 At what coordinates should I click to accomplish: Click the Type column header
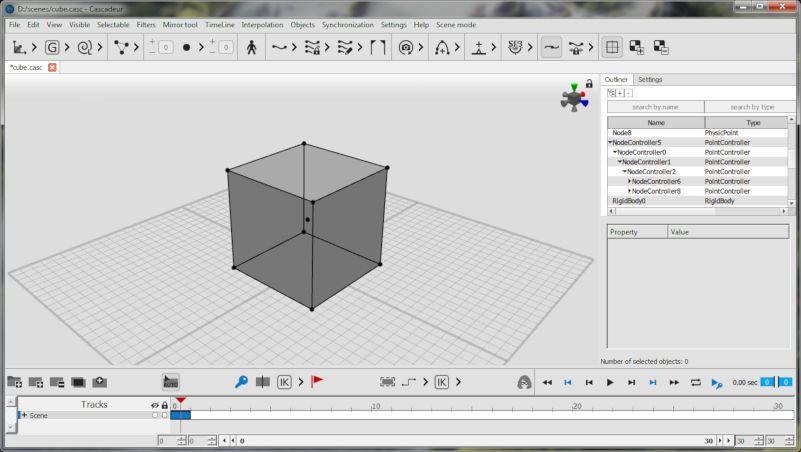(x=752, y=122)
